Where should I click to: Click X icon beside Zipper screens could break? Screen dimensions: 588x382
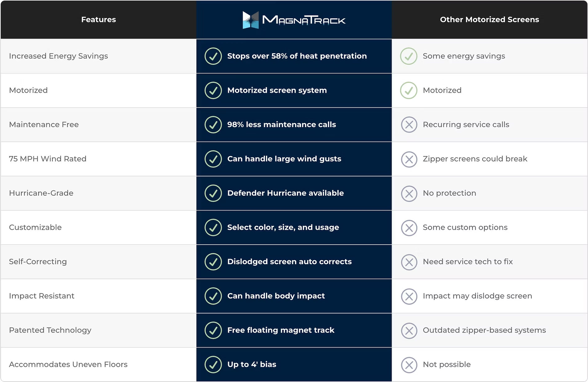[409, 159]
